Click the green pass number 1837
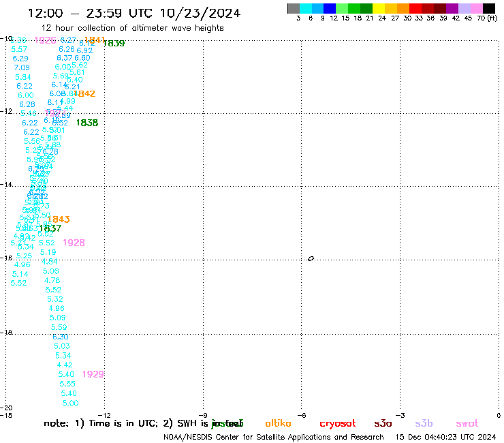 tap(50, 228)
